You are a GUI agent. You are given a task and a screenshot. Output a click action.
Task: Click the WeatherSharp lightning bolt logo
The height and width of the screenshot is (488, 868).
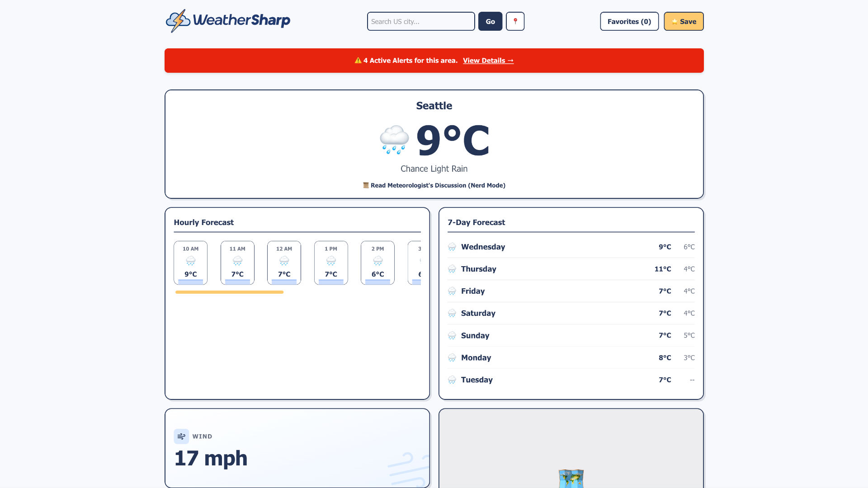(x=178, y=20)
